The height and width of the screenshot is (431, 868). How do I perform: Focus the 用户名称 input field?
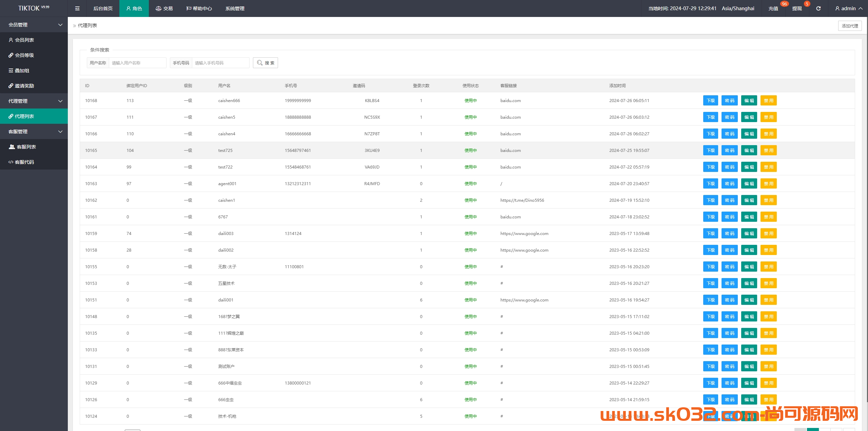coord(137,63)
